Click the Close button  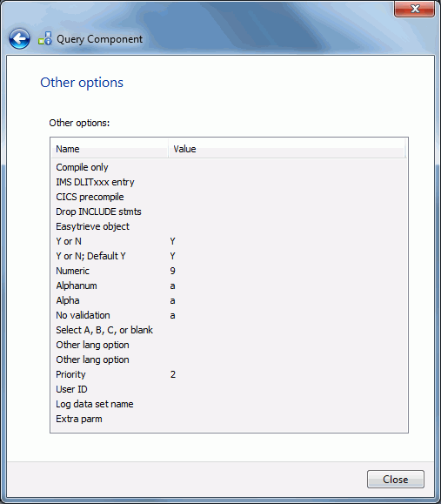point(396,480)
